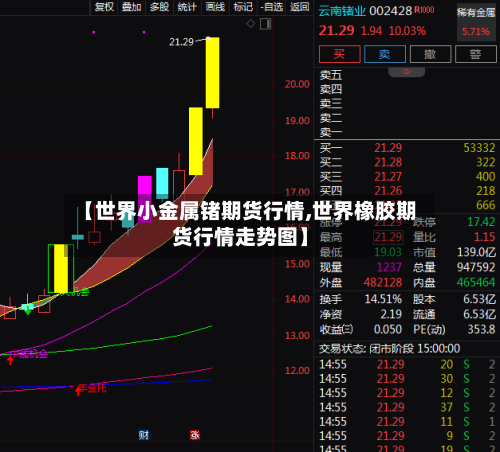Click the stock code 002428

391,11
